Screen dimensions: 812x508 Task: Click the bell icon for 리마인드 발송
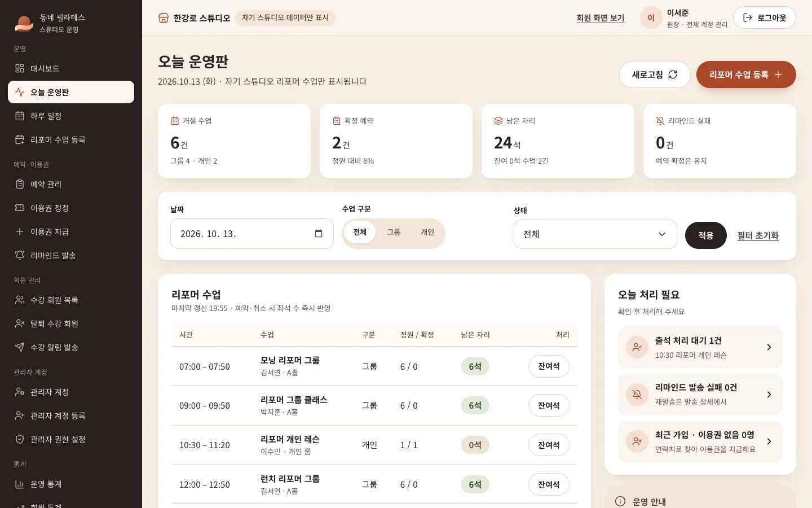point(20,255)
